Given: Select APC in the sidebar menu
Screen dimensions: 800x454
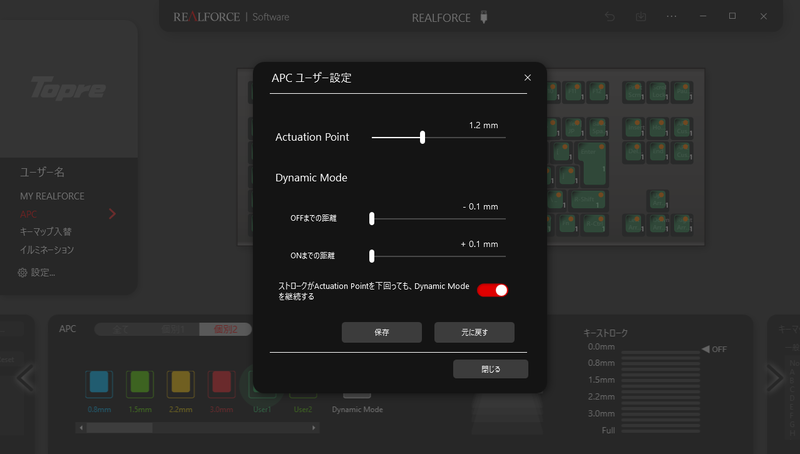Looking at the screenshot, I should click(x=29, y=214).
